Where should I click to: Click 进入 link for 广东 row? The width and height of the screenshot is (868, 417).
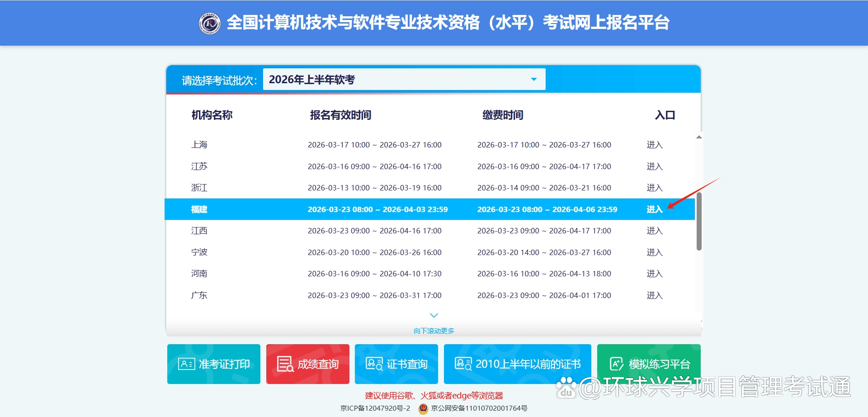pos(654,295)
